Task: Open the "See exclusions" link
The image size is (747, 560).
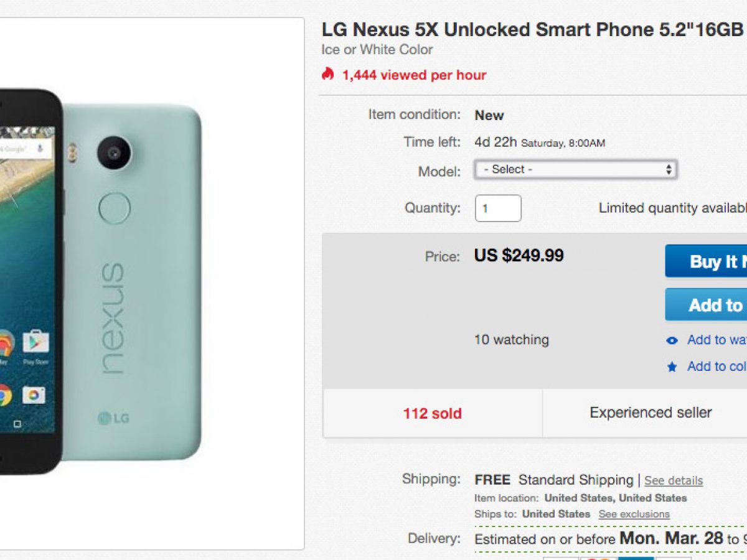Action: [x=634, y=514]
